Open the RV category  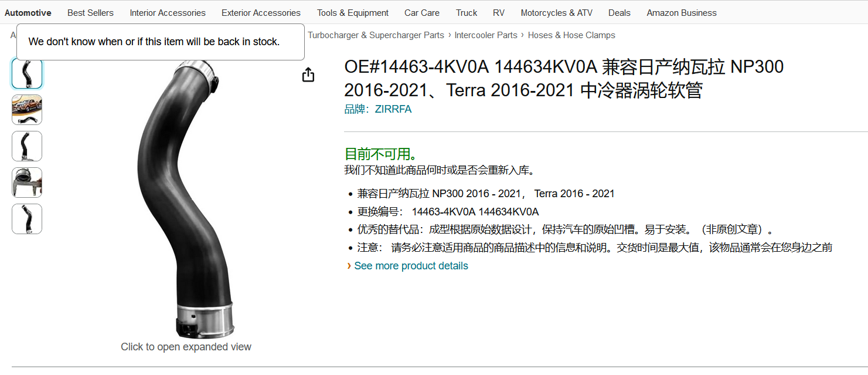pyautogui.click(x=499, y=13)
